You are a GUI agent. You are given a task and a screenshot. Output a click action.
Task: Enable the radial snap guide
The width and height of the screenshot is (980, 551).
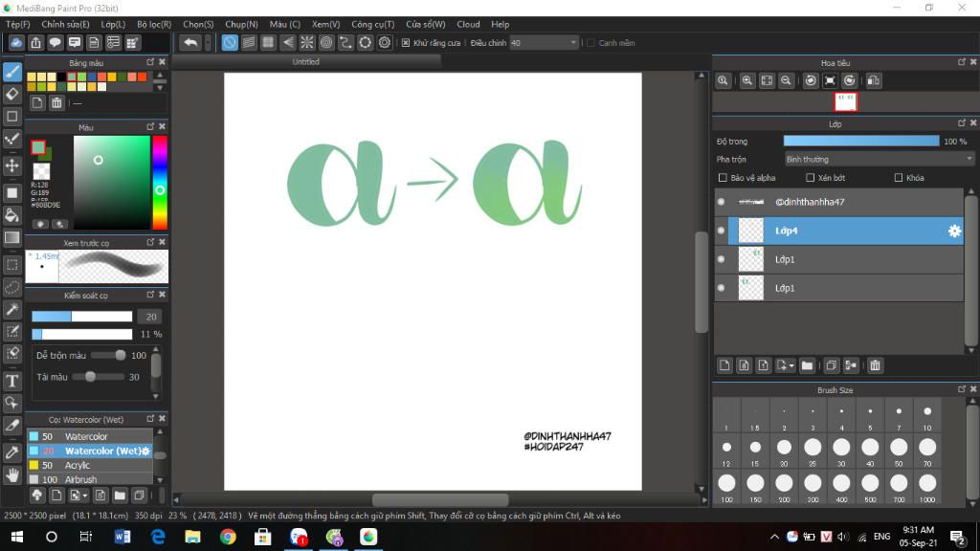coord(307,42)
